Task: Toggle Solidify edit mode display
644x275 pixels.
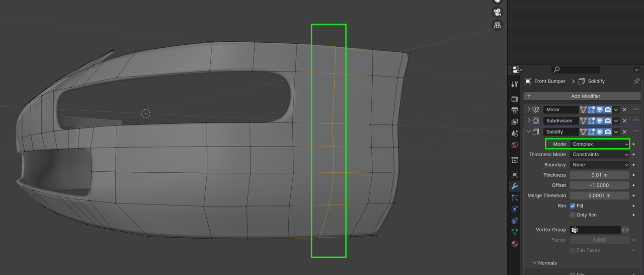Action: point(592,132)
